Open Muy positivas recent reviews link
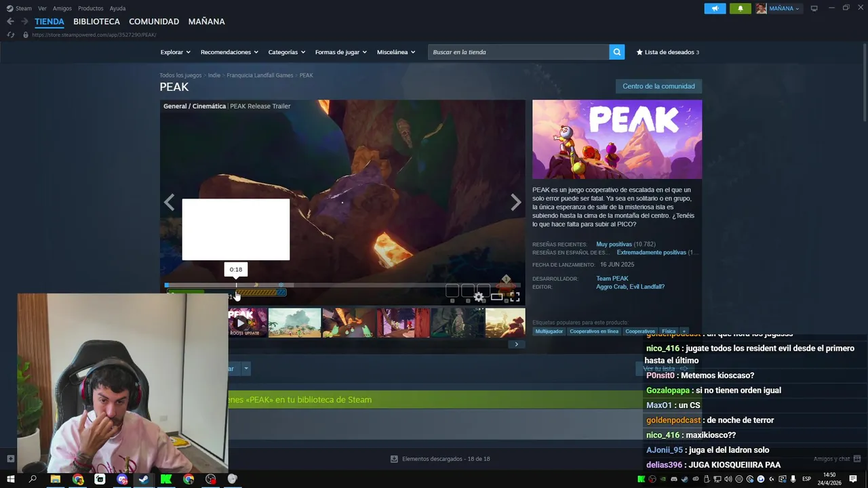Viewport: 868px width, 488px height. click(x=614, y=244)
